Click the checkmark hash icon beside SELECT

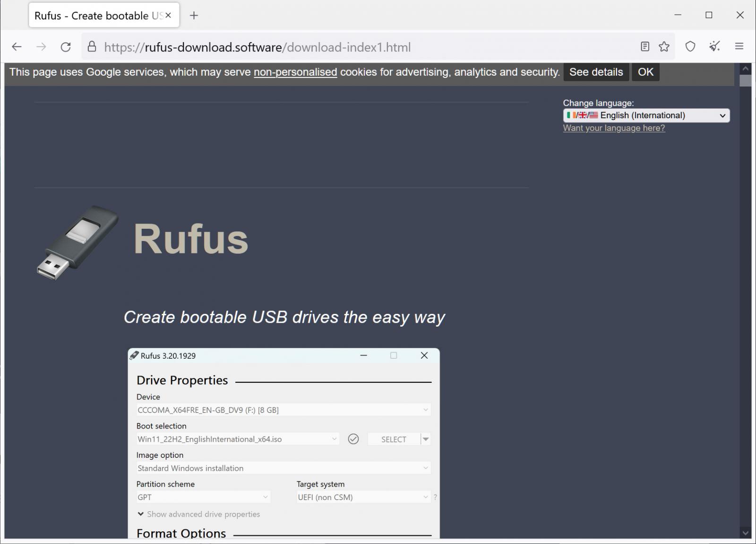click(353, 439)
